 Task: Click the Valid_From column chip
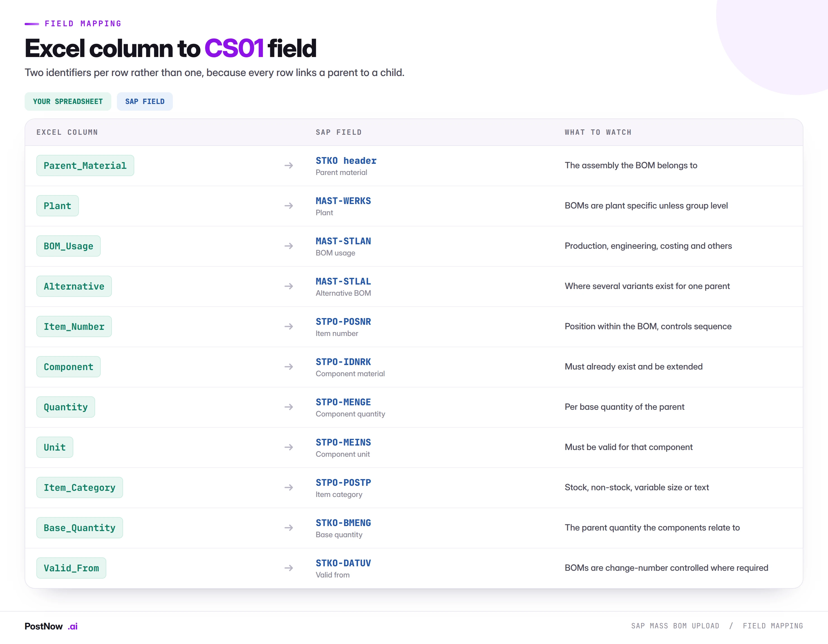pyautogui.click(x=71, y=568)
